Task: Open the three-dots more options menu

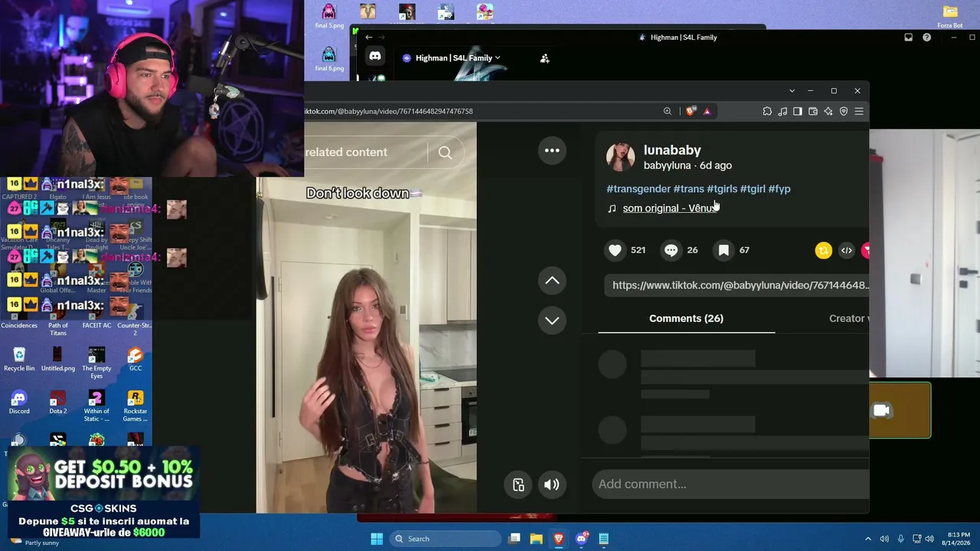Action: (x=552, y=151)
